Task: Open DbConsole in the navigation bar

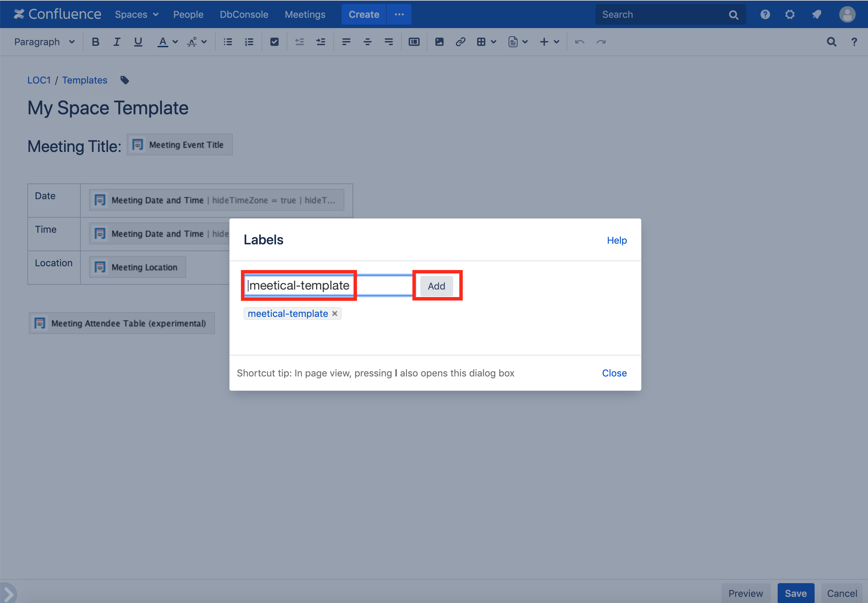Action: (x=244, y=14)
